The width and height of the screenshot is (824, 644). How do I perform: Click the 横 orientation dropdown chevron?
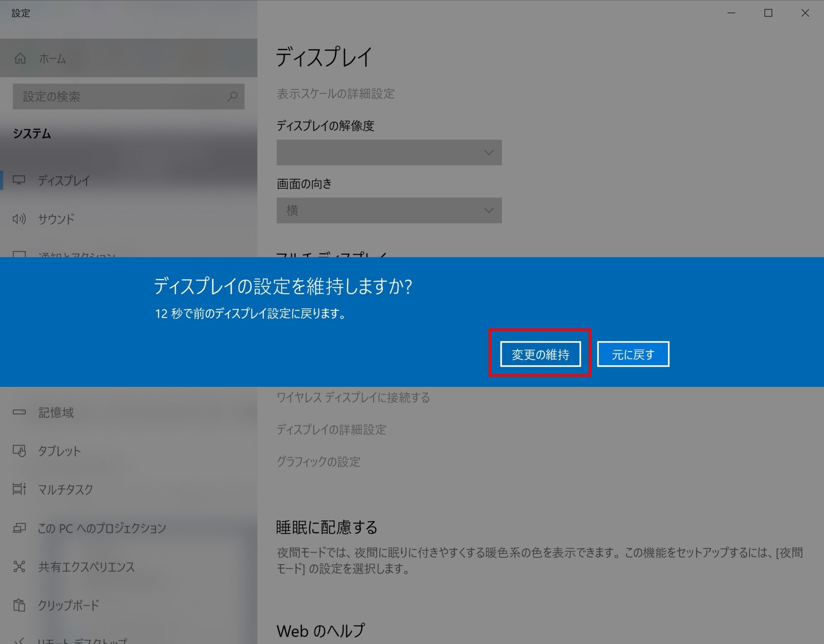pyautogui.click(x=488, y=210)
